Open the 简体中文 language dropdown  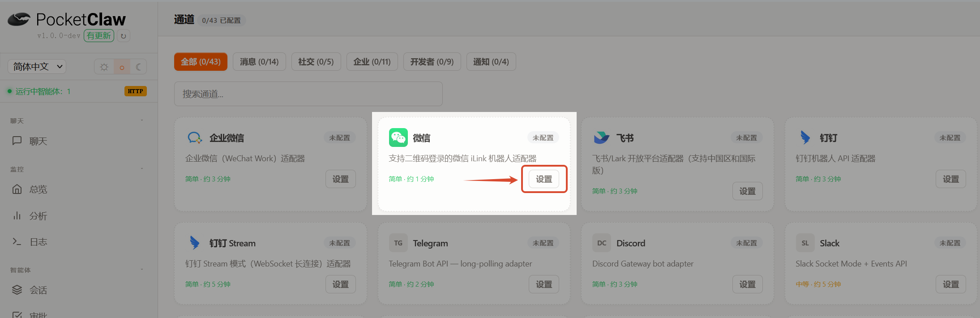click(37, 67)
